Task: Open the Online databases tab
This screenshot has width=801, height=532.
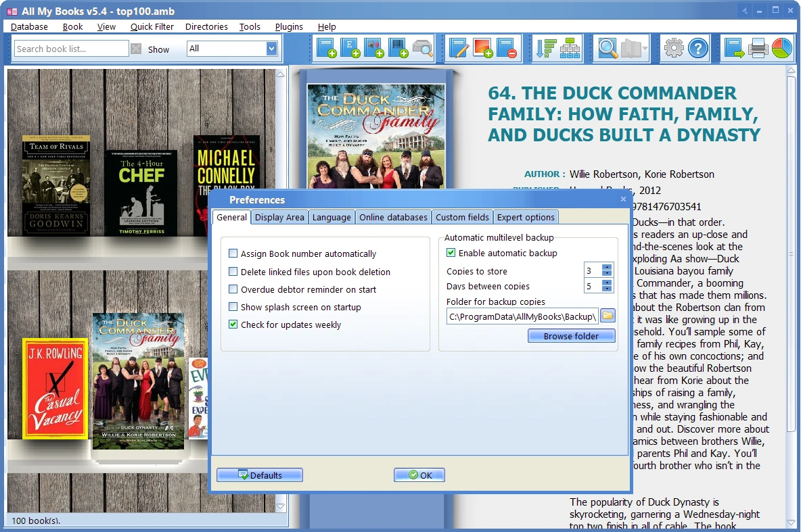Action: point(393,217)
